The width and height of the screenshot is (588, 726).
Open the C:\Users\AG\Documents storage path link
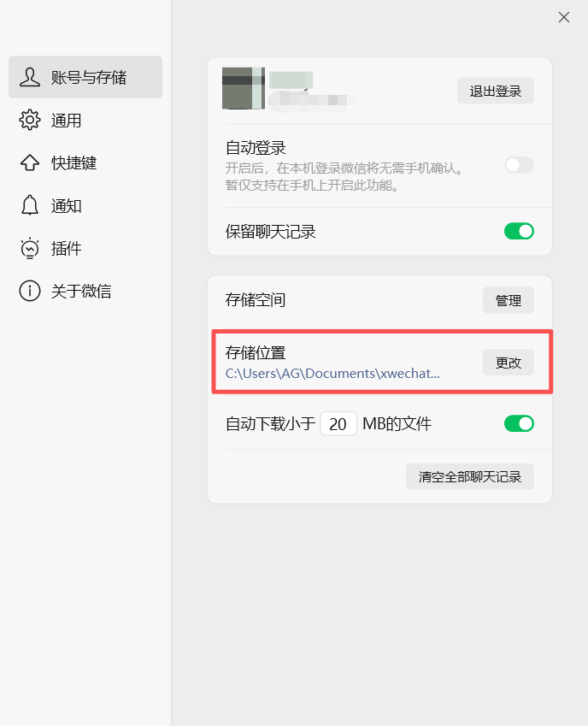tap(332, 373)
